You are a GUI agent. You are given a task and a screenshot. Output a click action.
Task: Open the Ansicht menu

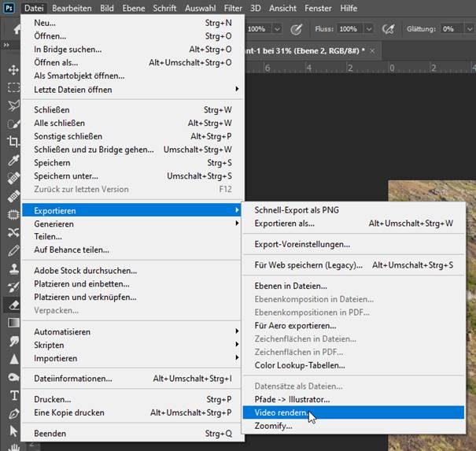[x=282, y=8]
